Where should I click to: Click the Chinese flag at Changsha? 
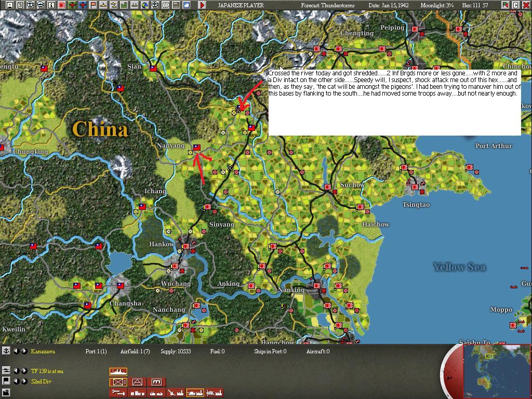coord(121,285)
